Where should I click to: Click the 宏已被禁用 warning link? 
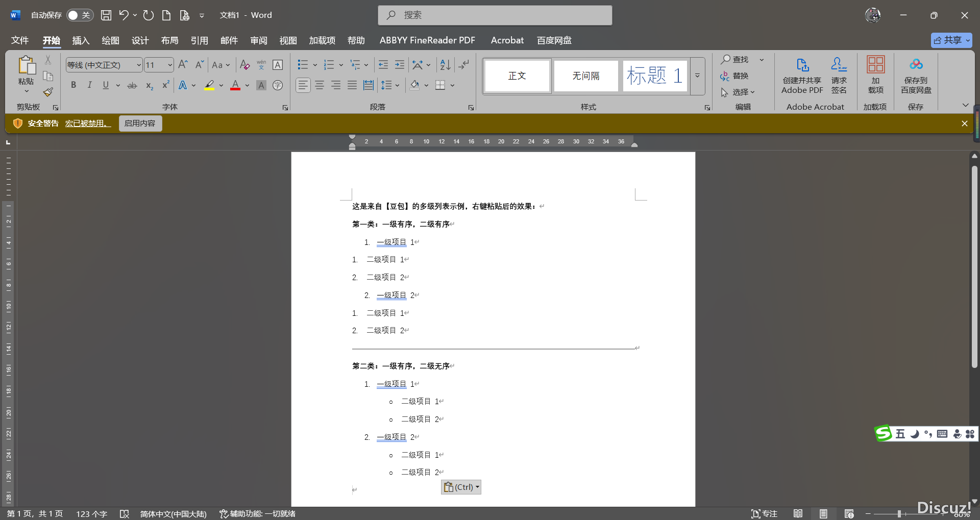[87, 123]
